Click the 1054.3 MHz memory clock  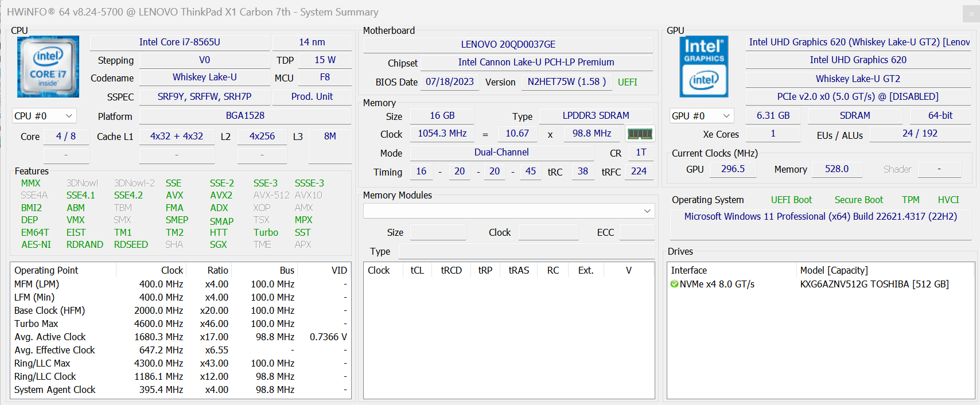442,133
